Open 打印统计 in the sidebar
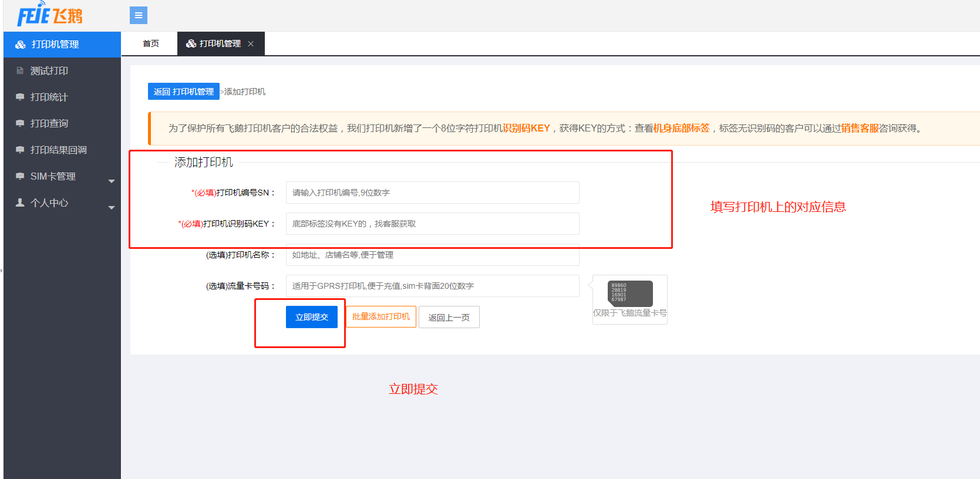 tap(49, 97)
